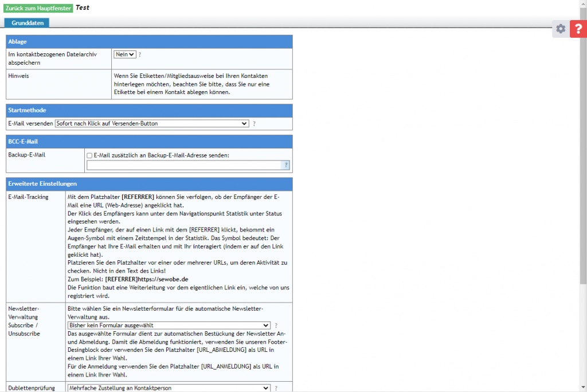Image resolution: width=587 pixels, height=392 pixels.
Task: Switch to the Grunddaten tab
Action: 27,23
